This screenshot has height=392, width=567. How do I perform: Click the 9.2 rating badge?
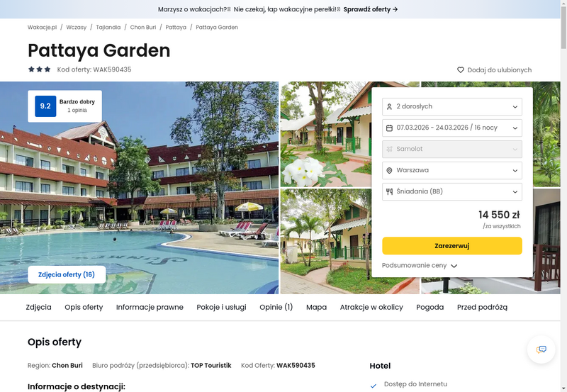(x=45, y=106)
